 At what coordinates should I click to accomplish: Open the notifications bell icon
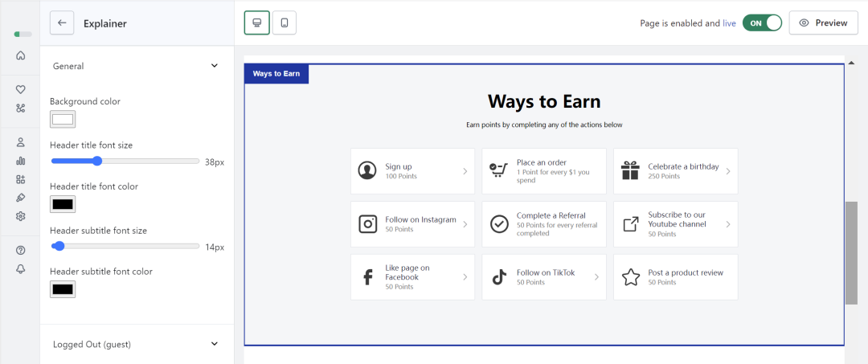pos(21,269)
